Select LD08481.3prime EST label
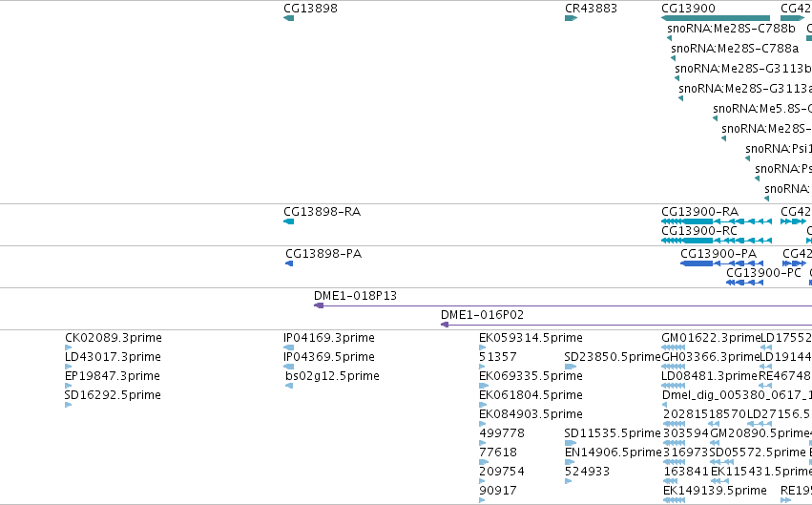Viewport: 812px width, 505px height. 710,376
